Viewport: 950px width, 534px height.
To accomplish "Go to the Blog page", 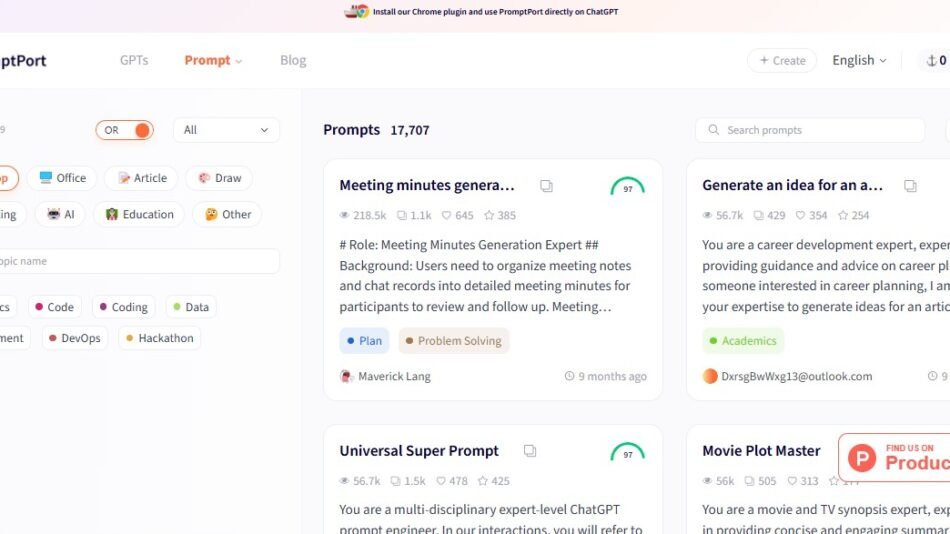I will pos(293,61).
